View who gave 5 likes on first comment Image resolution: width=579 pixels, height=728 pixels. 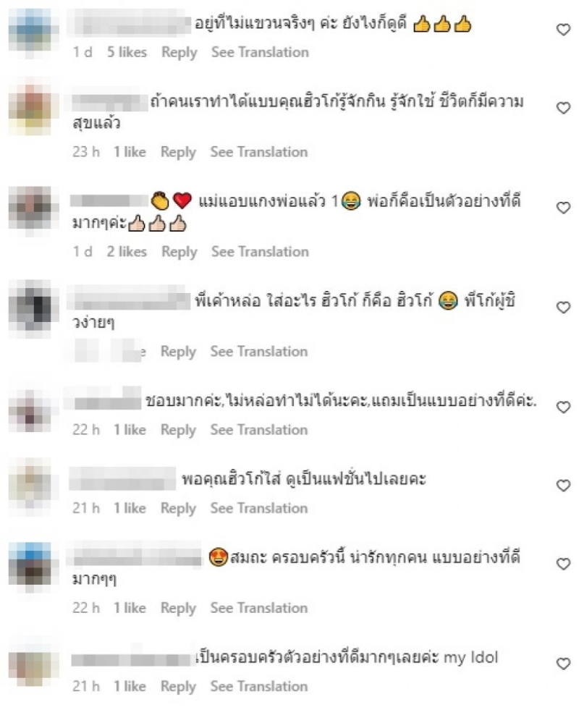(127, 52)
